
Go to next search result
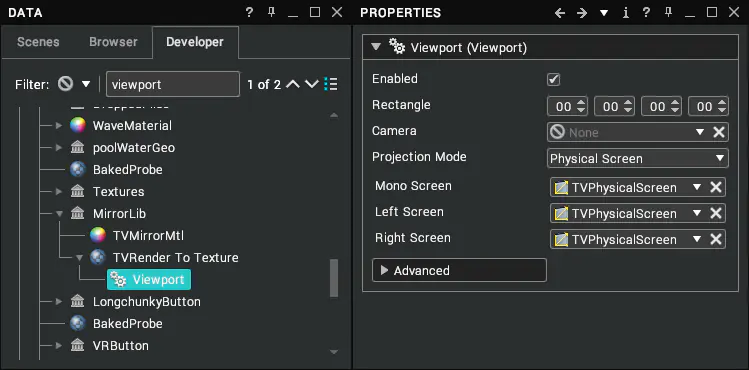(x=311, y=85)
